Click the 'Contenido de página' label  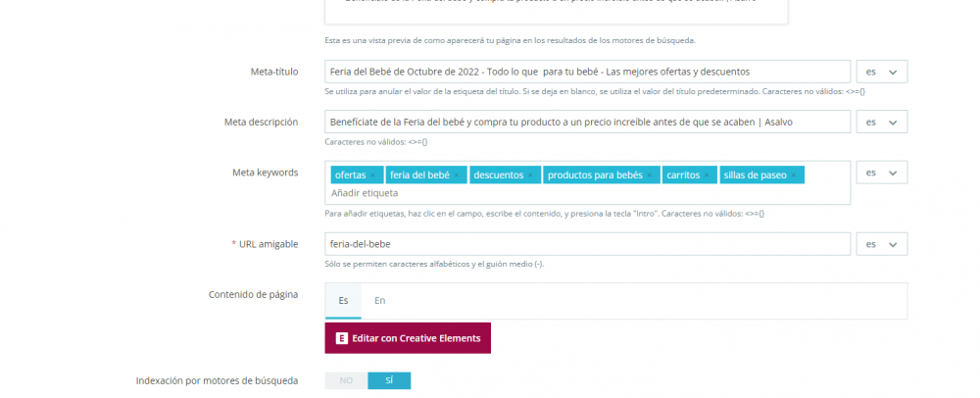pyautogui.click(x=253, y=295)
